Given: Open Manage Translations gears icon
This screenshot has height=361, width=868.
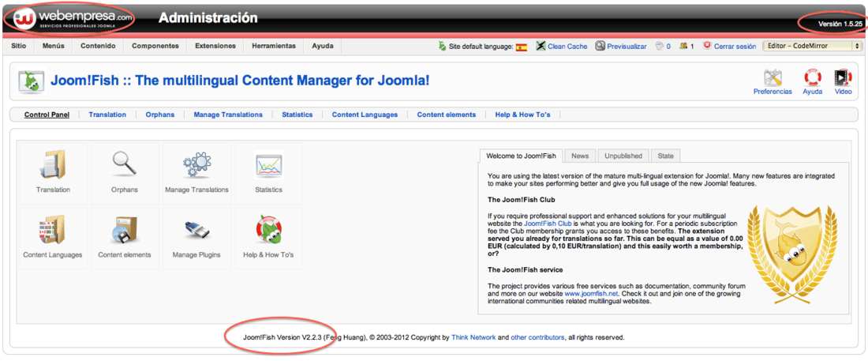Looking at the screenshot, I should pyautogui.click(x=196, y=165).
